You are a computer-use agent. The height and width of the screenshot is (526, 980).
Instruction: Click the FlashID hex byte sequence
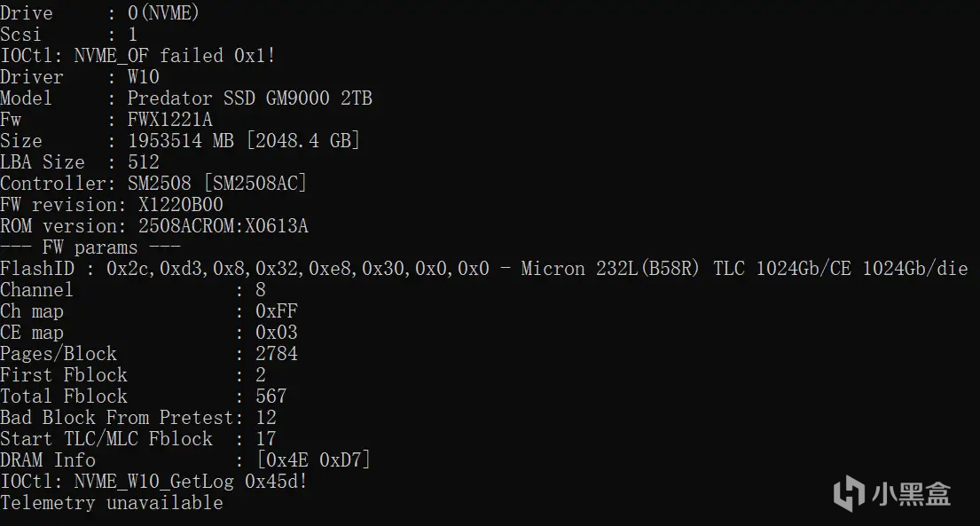coord(297,268)
